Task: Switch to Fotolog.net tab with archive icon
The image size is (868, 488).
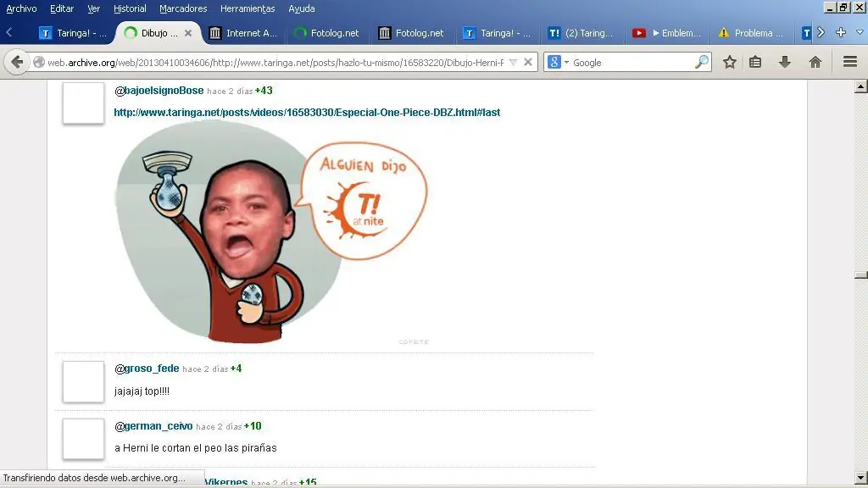Action: click(412, 33)
